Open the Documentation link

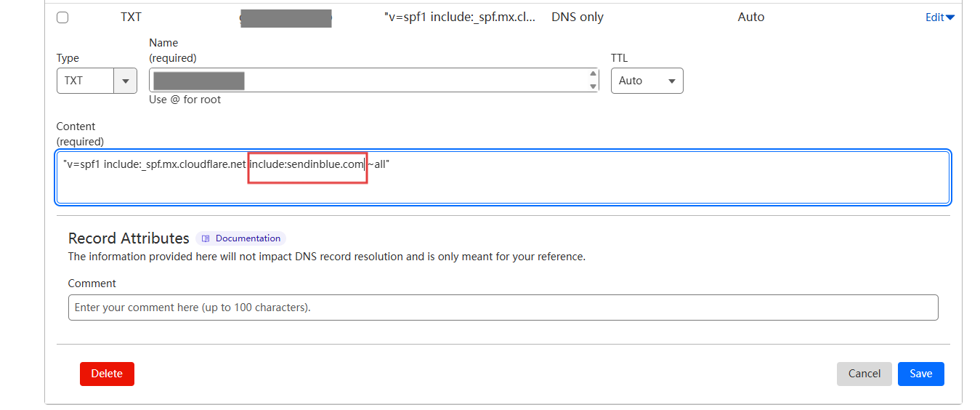tap(248, 238)
